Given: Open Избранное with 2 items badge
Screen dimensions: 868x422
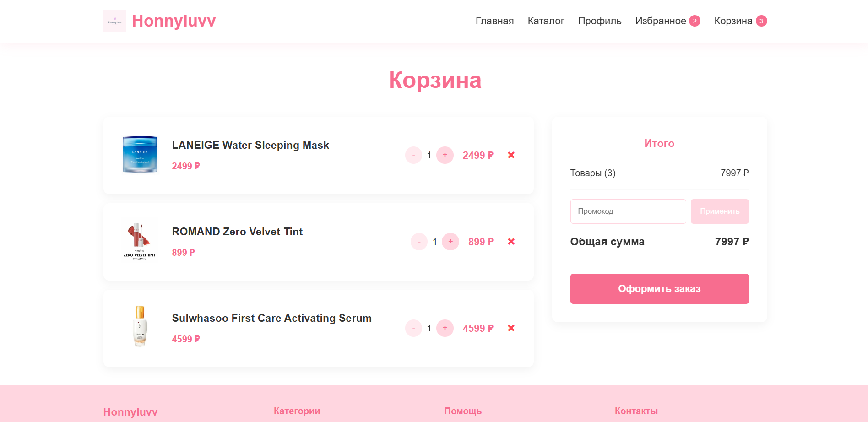Looking at the screenshot, I should tap(667, 21).
